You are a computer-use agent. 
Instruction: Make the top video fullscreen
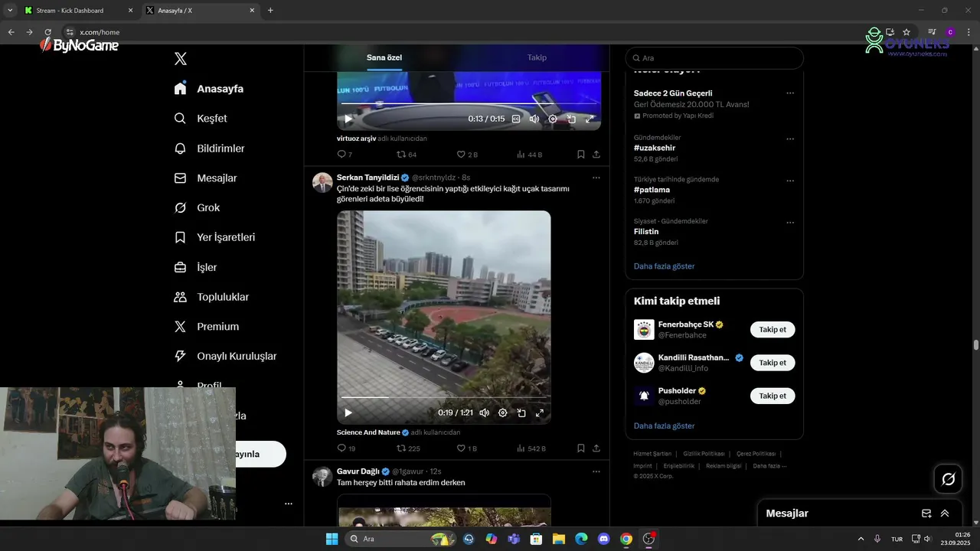click(x=590, y=119)
